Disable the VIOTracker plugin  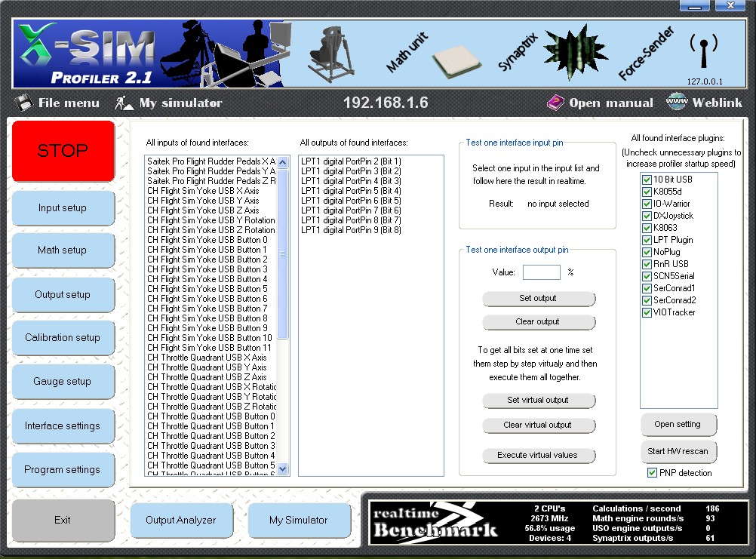[647, 312]
